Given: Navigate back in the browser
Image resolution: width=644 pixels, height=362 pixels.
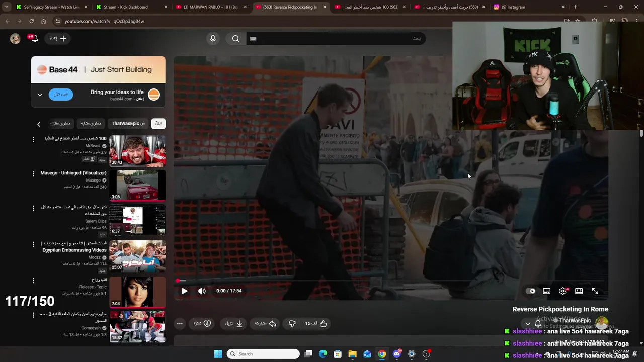Looking at the screenshot, I should click(7, 21).
